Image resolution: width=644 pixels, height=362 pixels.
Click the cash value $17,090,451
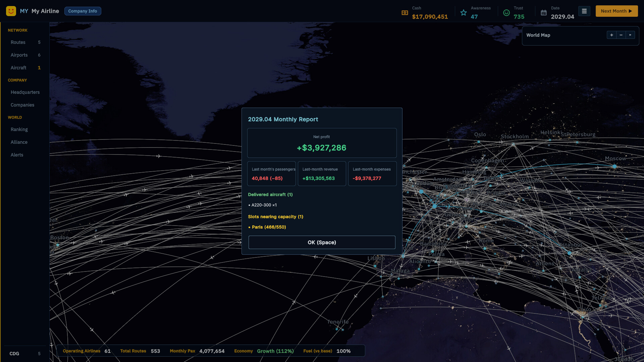pos(430,17)
